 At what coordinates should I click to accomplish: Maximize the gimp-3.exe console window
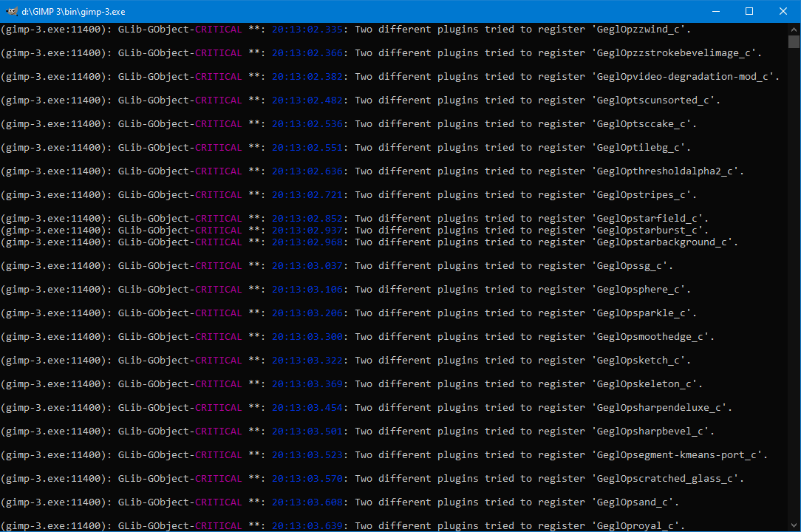pyautogui.click(x=749, y=11)
